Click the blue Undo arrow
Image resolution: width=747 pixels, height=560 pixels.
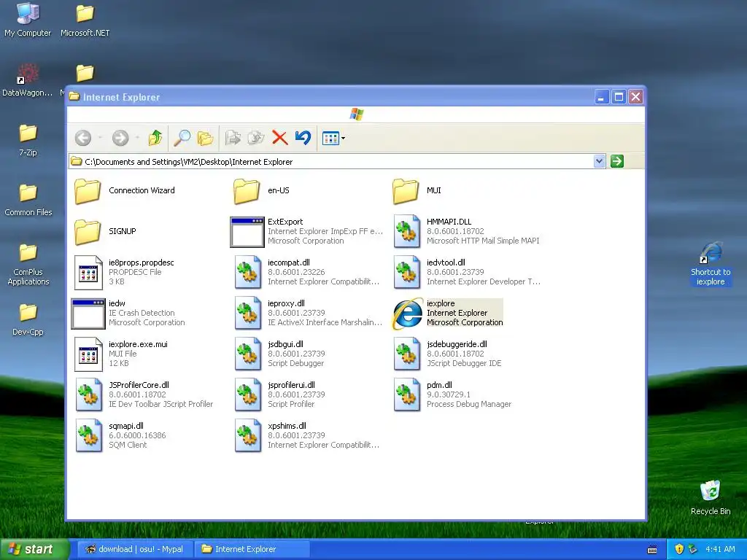pos(303,138)
